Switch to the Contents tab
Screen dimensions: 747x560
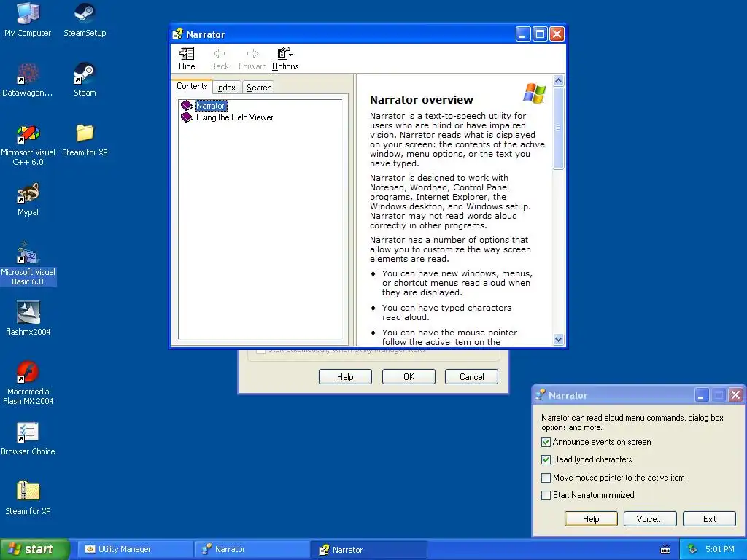(192, 86)
